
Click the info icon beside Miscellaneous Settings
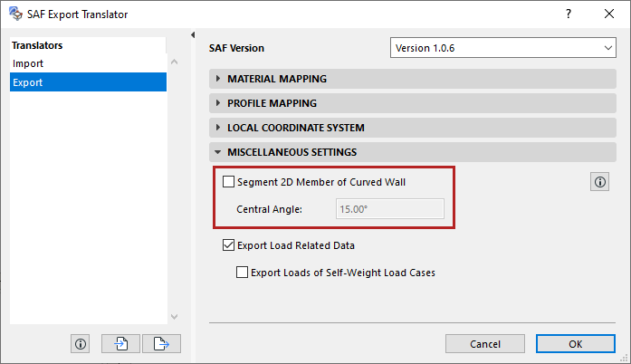(x=599, y=182)
